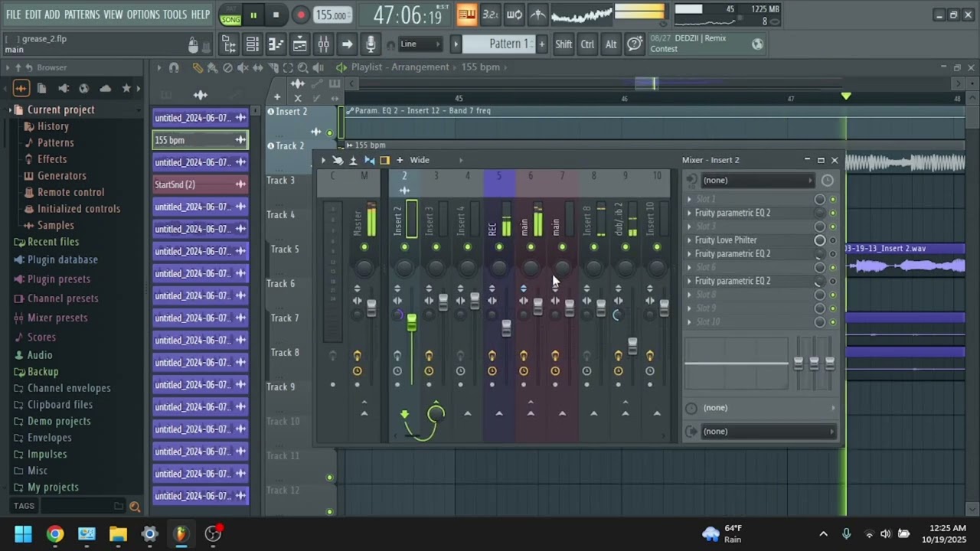This screenshot has height=551, width=980.
Task: Adjust the Insert 2 green volume fader
Action: [x=411, y=323]
